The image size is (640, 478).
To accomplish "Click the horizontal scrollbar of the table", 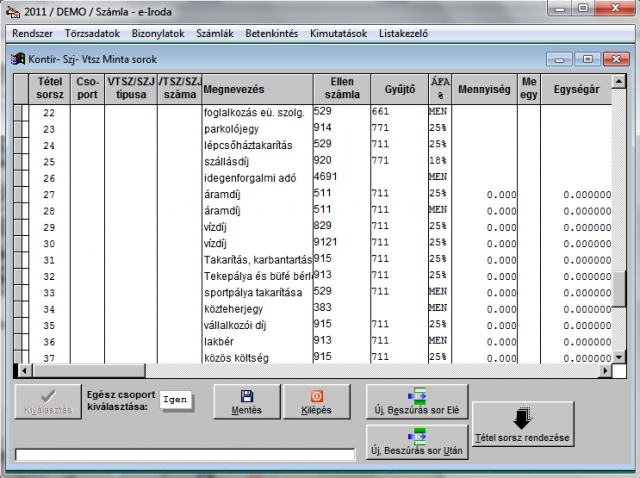I will pyautogui.click(x=300, y=370).
